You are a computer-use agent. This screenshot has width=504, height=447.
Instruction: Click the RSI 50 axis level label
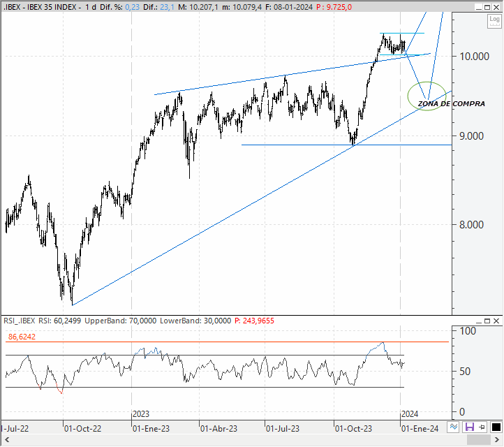465,372
